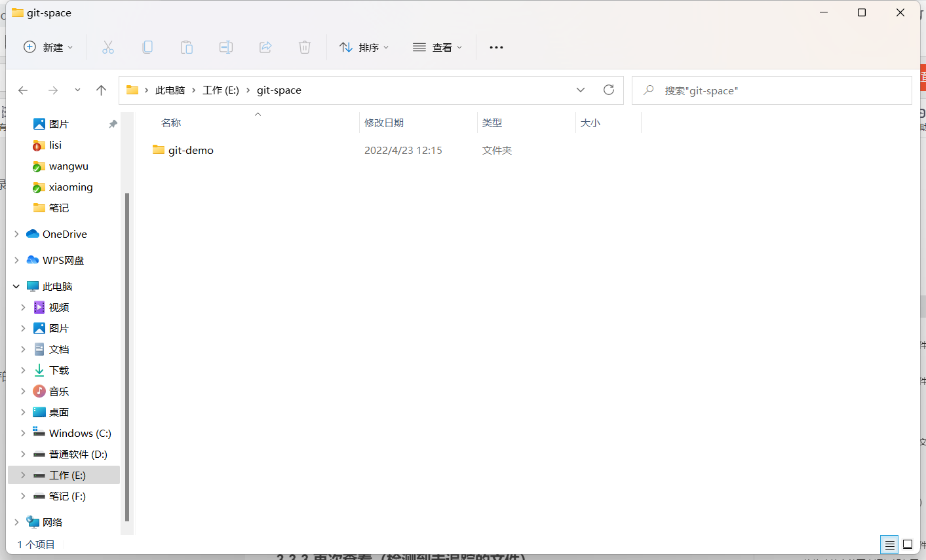The width and height of the screenshot is (926, 560).
Task: Open pinned 图片 in quick access
Action: tap(58, 124)
